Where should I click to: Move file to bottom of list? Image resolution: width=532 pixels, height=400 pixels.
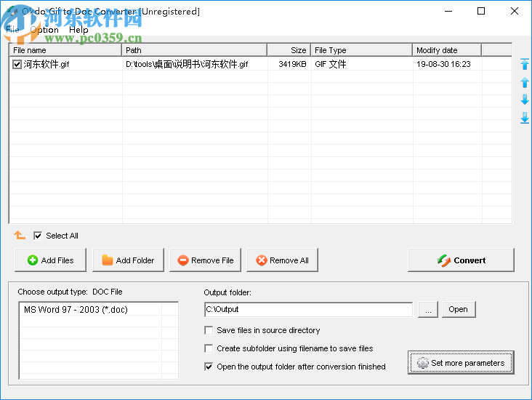524,118
